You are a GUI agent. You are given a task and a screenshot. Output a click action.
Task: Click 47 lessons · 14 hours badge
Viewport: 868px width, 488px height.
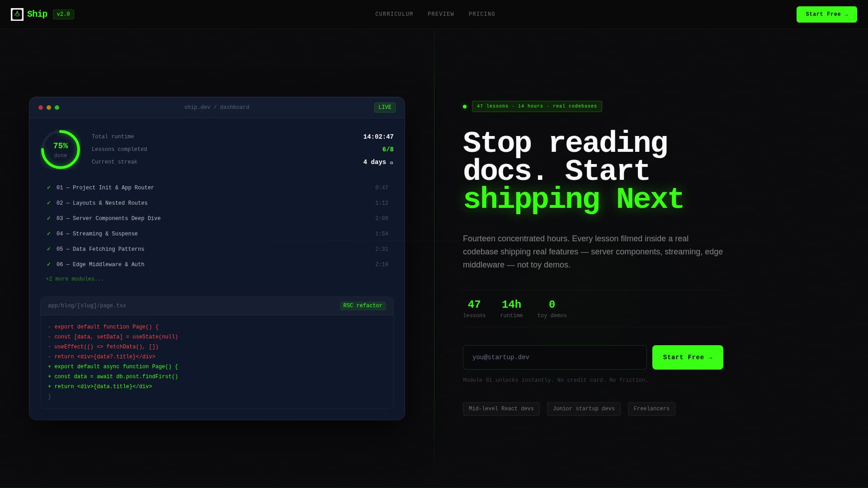coord(537,107)
